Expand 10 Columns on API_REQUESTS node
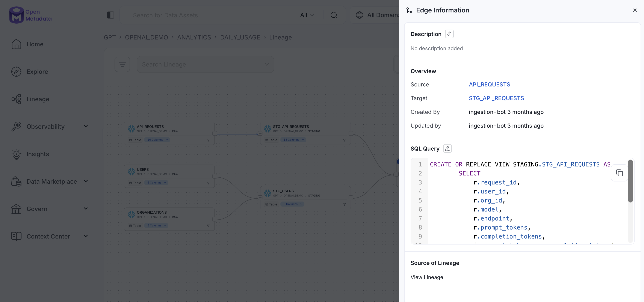The image size is (644, 302). tap(157, 140)
